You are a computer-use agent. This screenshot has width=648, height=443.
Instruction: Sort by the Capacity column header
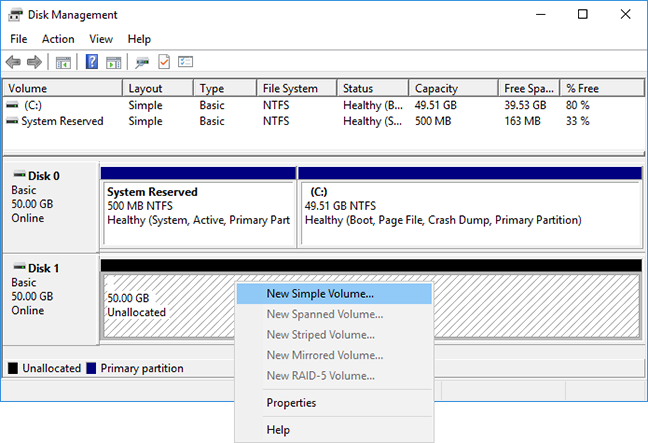pos(453,88)
